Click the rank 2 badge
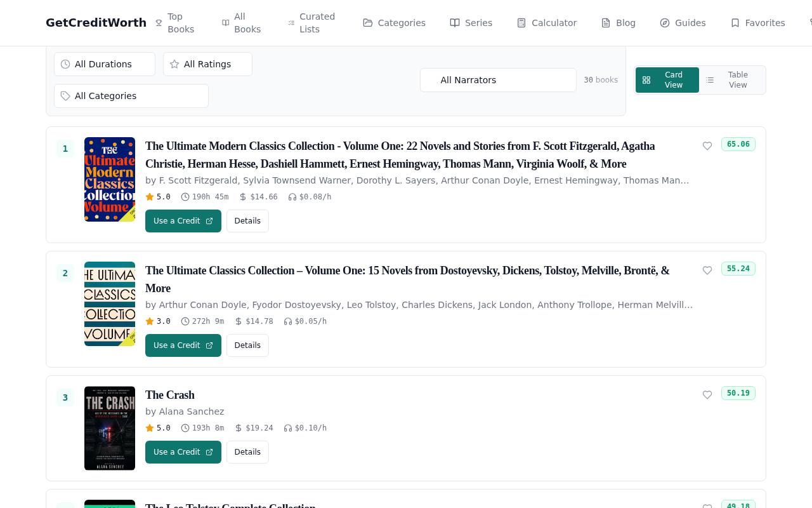812x508 pixels. 65,273
